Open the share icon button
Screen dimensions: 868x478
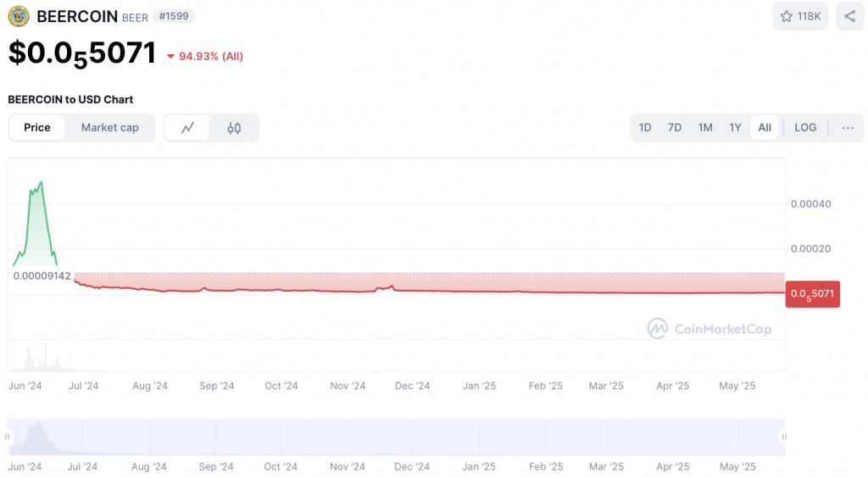(x=849, y=16)
